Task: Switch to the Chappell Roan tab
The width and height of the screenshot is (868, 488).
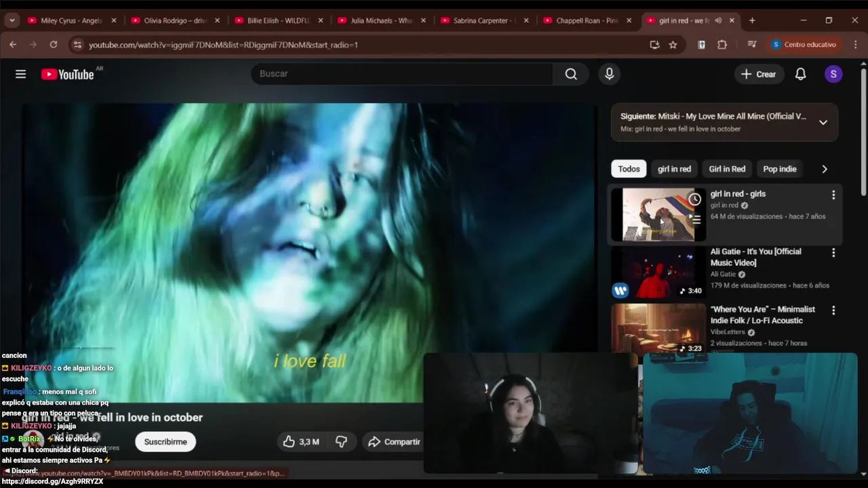Action: [x=587, y=20]
